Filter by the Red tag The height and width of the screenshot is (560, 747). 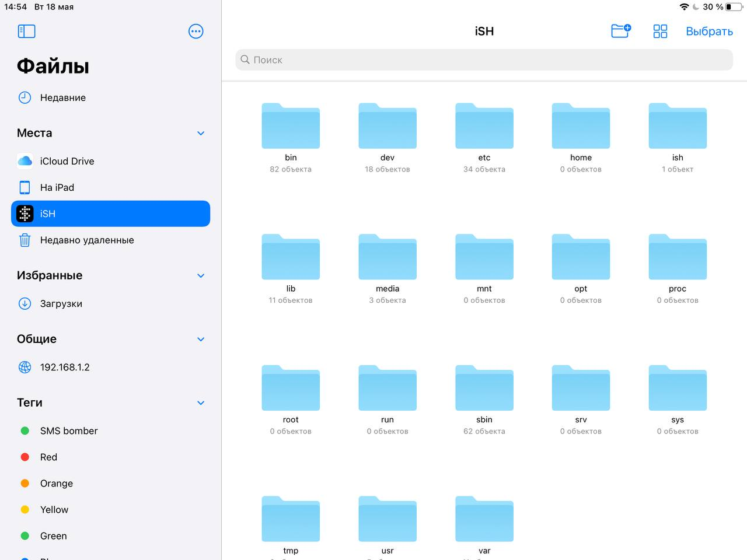tap(48, 457)
